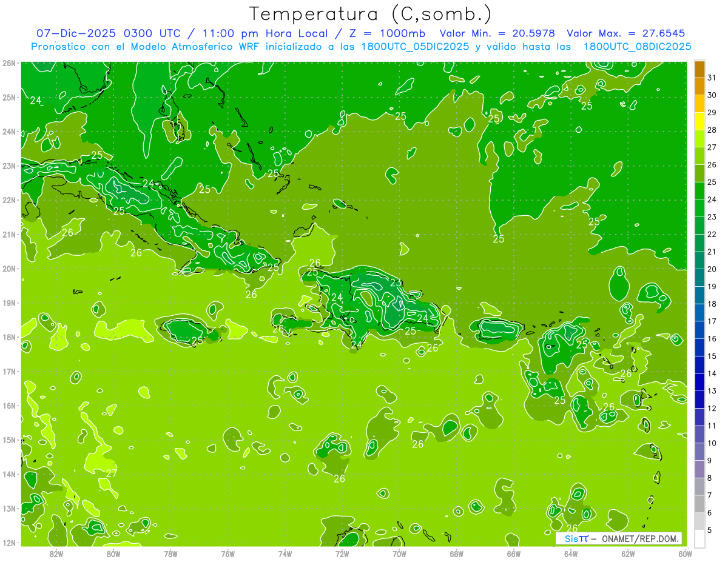Click color scale value 30
This screenshot has width=728, height=562.
pos(712,95)
